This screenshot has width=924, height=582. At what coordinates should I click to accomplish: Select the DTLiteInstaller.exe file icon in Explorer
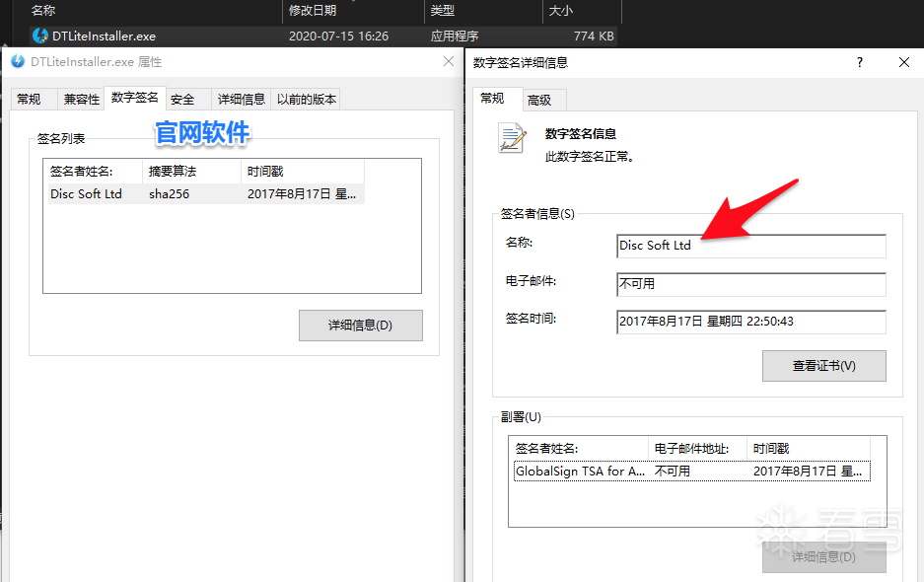click(40, 36)
